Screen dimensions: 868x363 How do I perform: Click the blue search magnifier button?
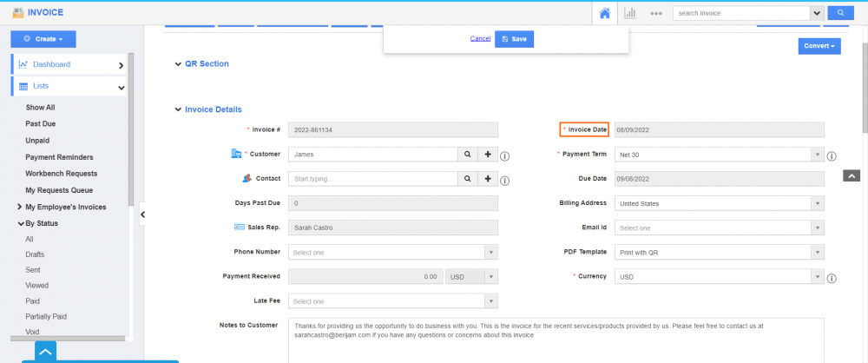(x=840, y=13)
